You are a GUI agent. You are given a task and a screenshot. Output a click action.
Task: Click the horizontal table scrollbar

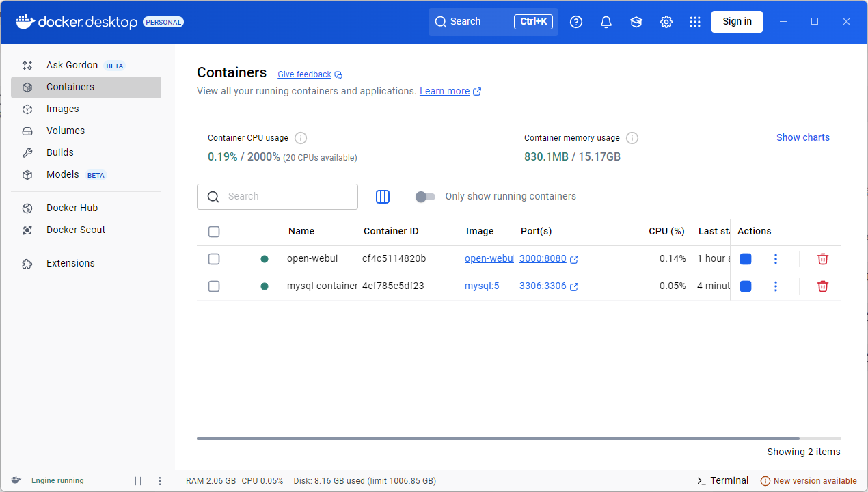pyautogui.click(x=498, y=439)
